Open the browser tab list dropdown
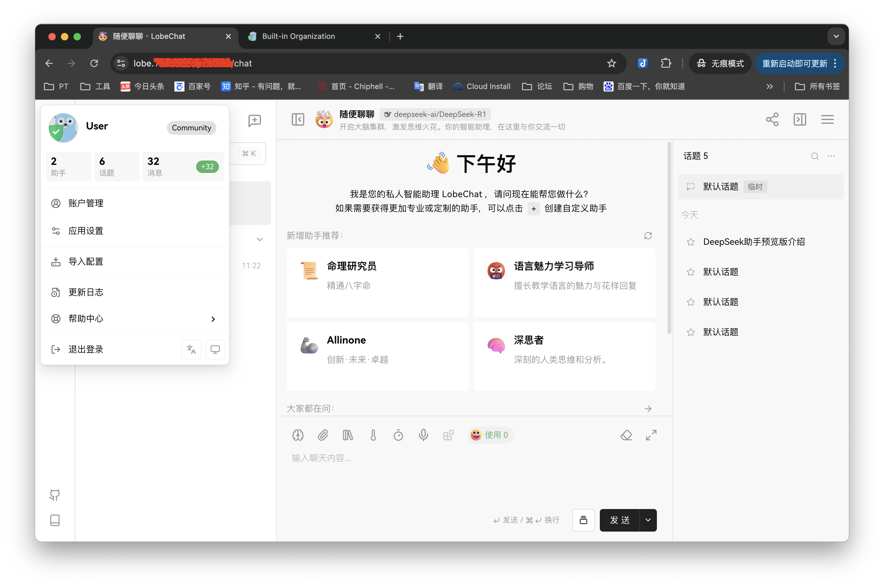 pos(836,36)
